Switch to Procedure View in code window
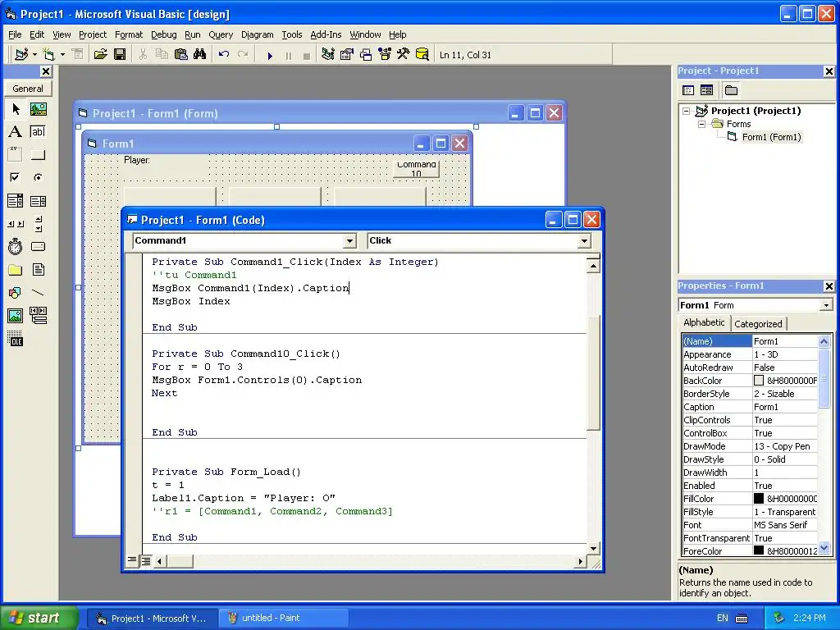 coord(132,560)
